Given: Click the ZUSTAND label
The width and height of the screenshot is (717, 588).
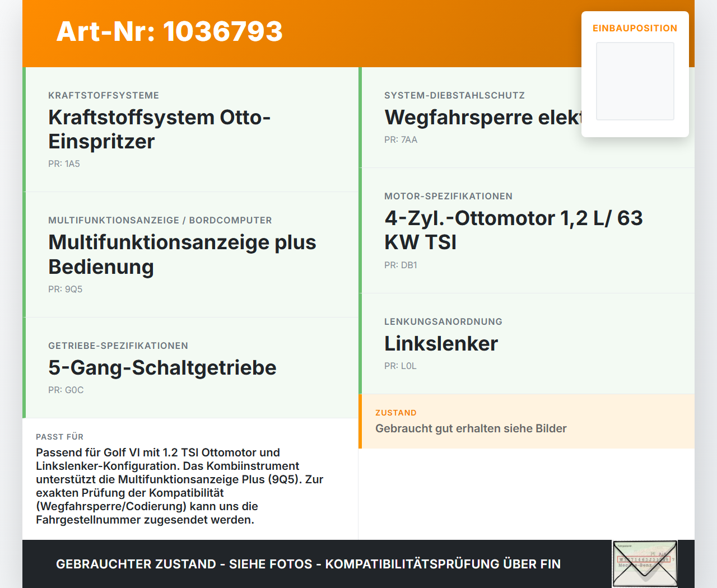Looking at the screenshot, I should [396, 413].
